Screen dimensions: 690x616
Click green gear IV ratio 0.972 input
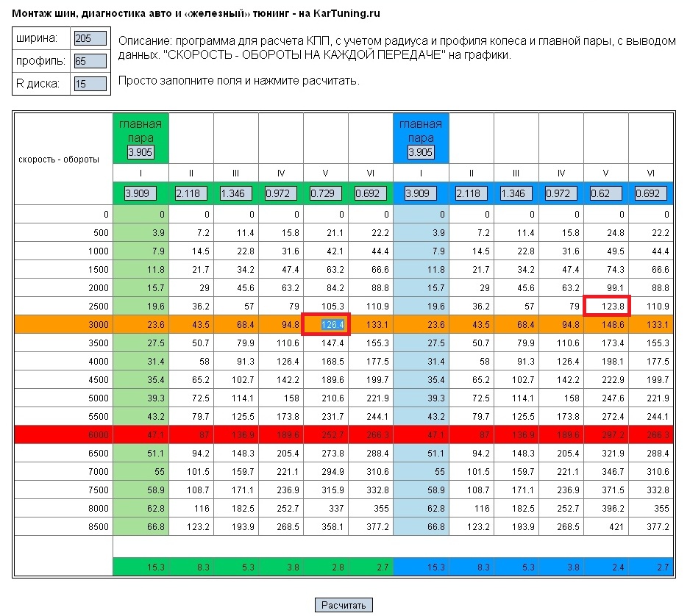click(x=280, y=194)
